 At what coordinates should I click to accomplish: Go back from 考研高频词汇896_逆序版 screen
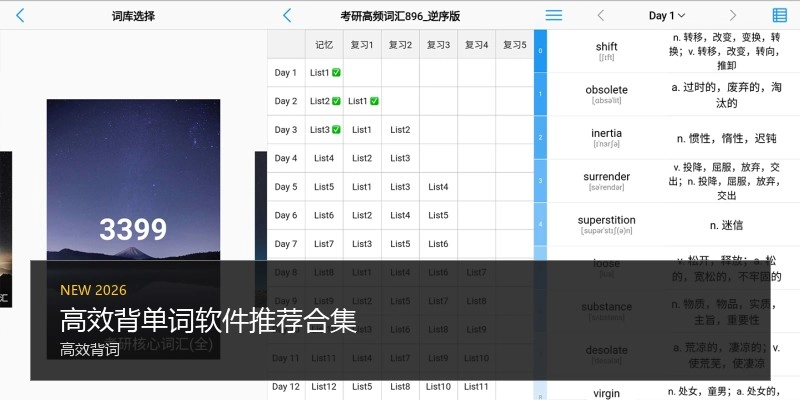click(x=287, y=15)
